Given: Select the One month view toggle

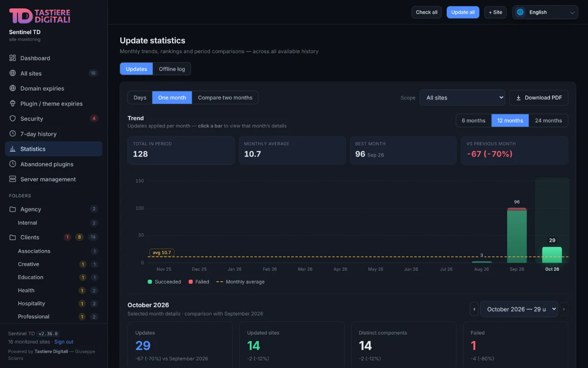Looking at the screenshot, I should pyautogui.click(x=172, y=98).
